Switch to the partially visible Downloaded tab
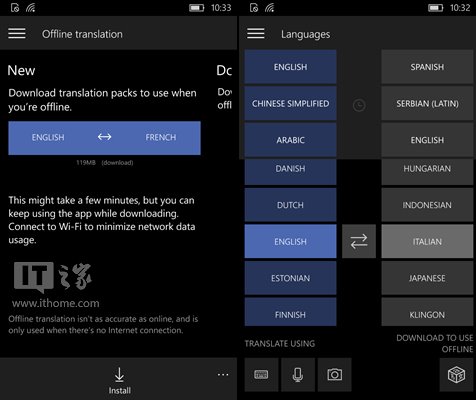The image size is (476, 400). [x=224, y=70]
